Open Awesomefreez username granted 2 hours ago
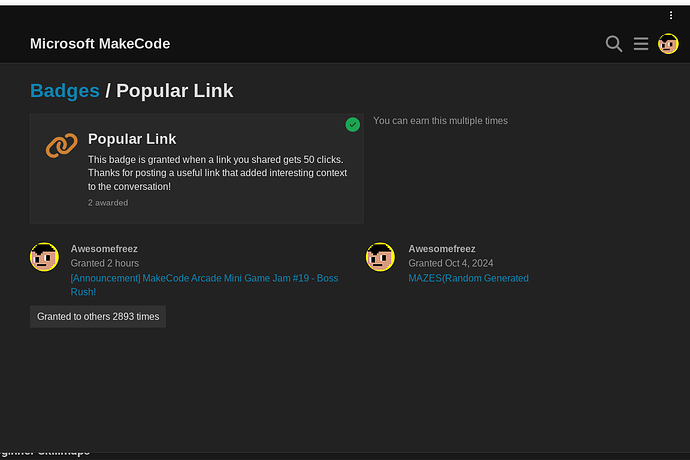This screenshot has height=460, width=690. pyautogui.click(x=104, y=249)
